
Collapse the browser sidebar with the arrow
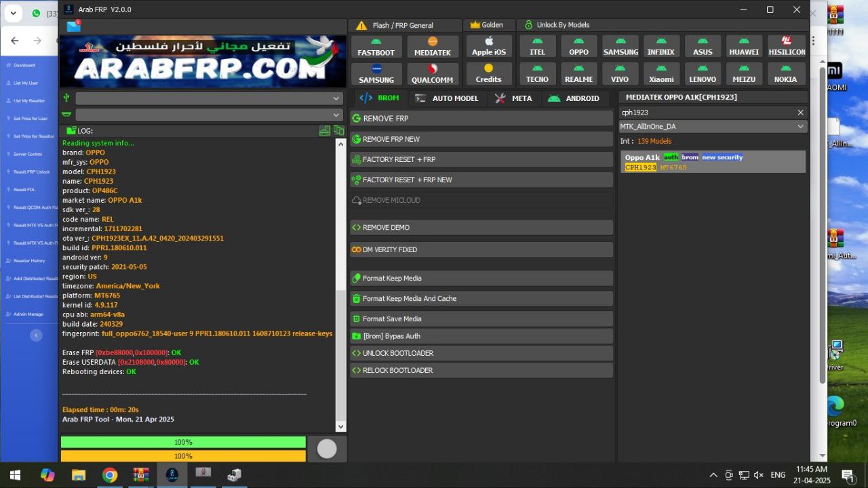coord(37,335)
